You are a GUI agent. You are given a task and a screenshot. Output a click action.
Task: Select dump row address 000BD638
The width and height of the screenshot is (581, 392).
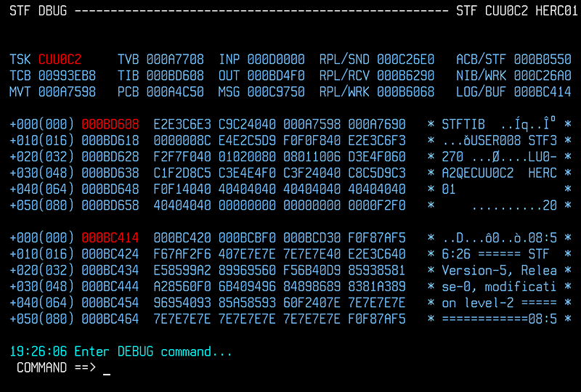coord(110,173)
